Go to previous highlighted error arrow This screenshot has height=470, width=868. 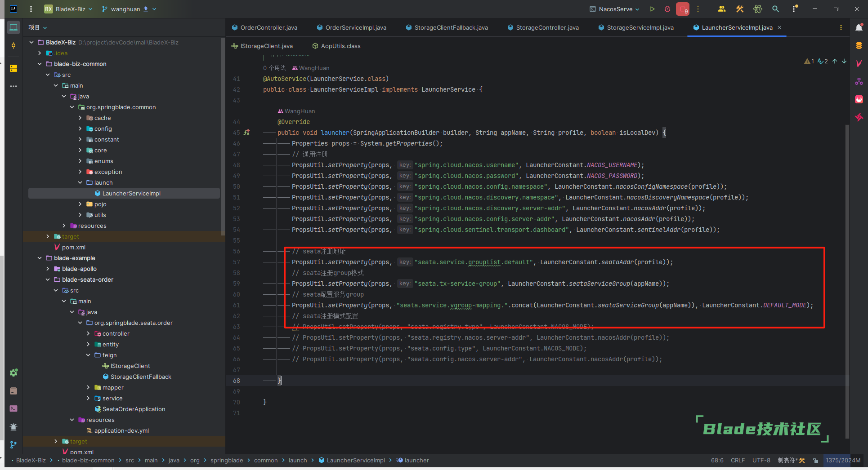pos(835,61)
